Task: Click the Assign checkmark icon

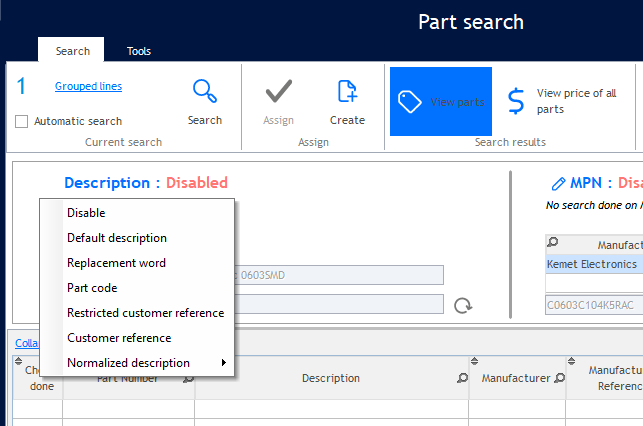Action: (x=278, y=92)
